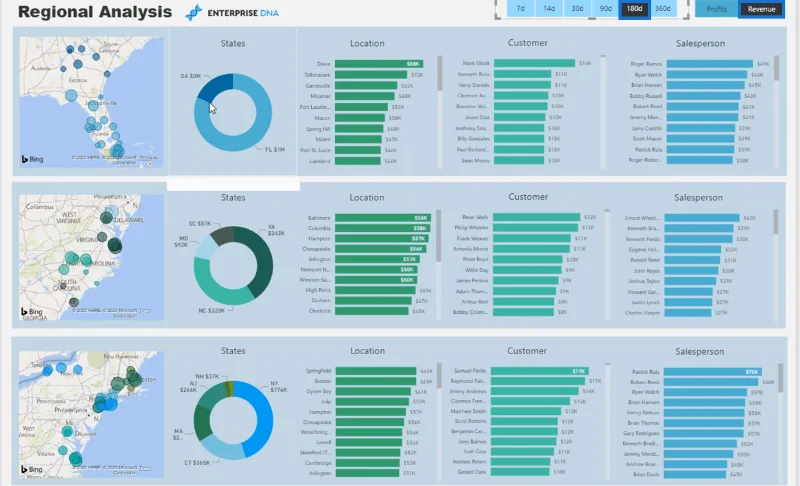Screen dimensions: 800x486
Task: Click the Roger Ramos salesperson bar
Action: 710,64
